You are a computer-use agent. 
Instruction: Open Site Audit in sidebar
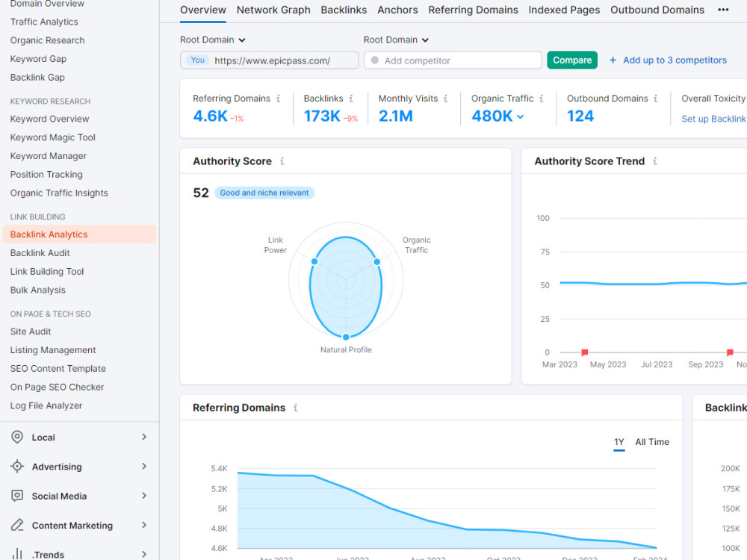click(31, 332)
